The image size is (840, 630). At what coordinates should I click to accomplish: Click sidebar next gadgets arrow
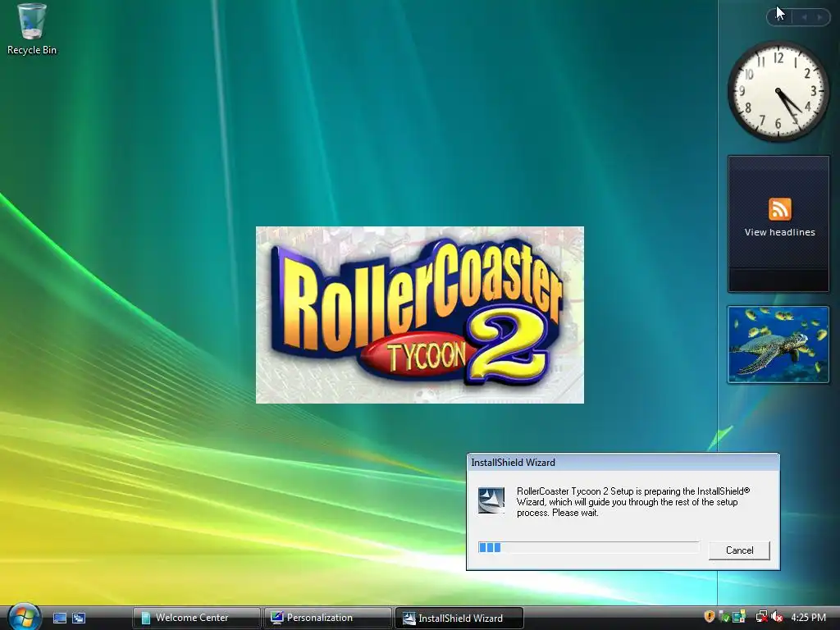pos(819,17)
